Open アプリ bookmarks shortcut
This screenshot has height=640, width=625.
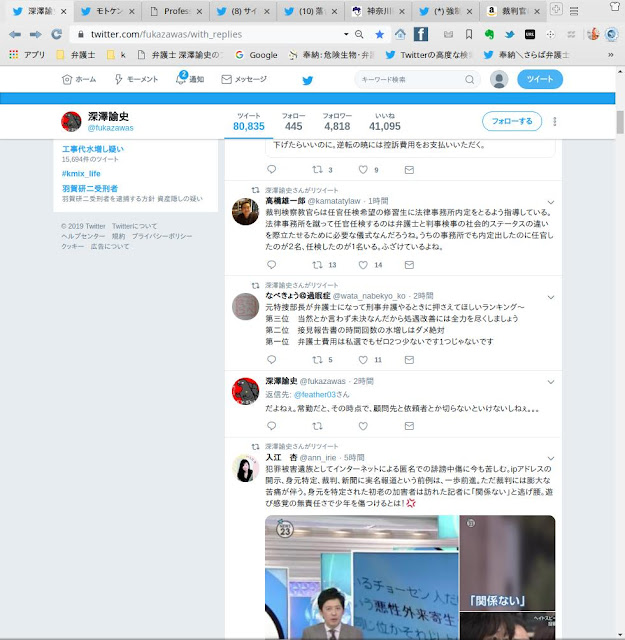27,55
